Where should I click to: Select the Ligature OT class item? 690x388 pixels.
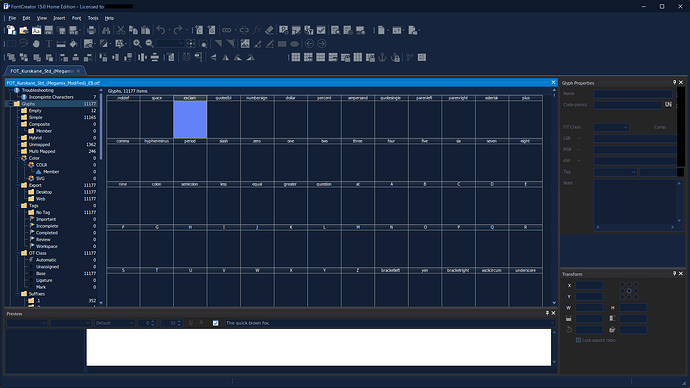coord(44,280)
